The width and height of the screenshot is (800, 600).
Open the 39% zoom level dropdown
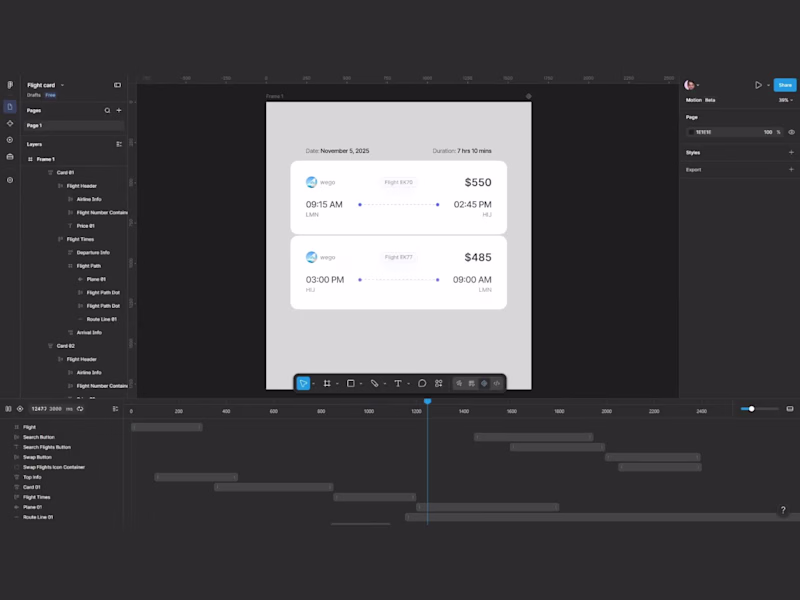[786, 100]
